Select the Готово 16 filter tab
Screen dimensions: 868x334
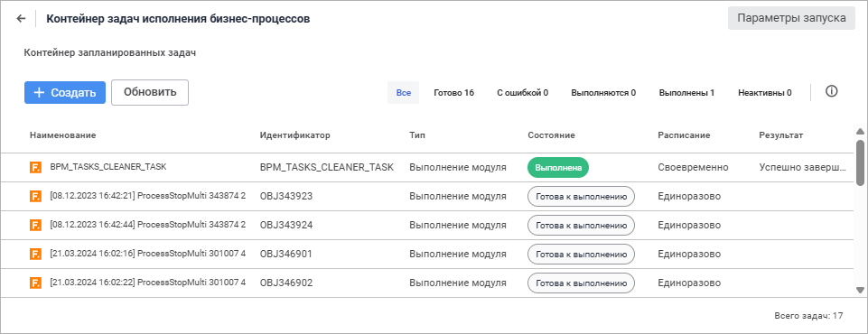(454, 92)
